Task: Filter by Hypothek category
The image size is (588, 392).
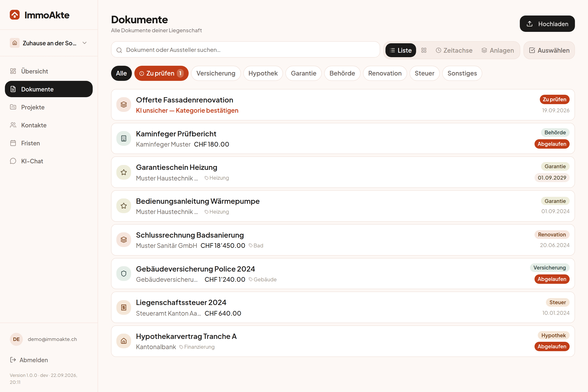Action: point(263,73)
